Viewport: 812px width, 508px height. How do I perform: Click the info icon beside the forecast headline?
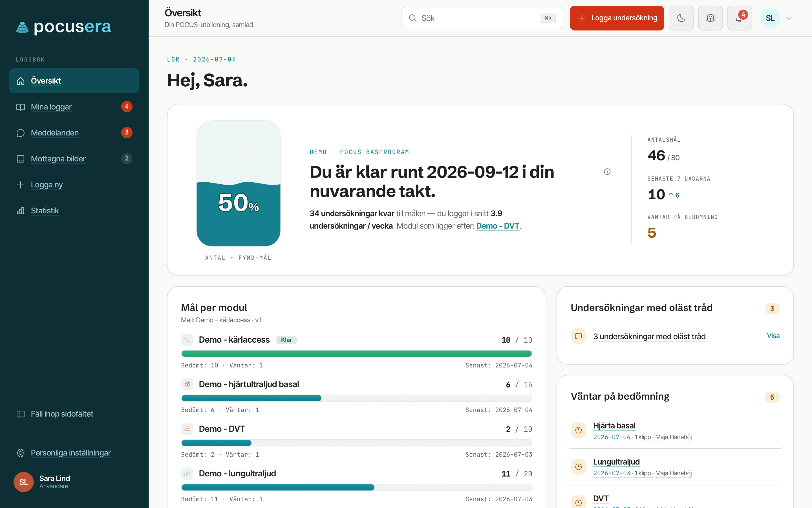[607, 172]
